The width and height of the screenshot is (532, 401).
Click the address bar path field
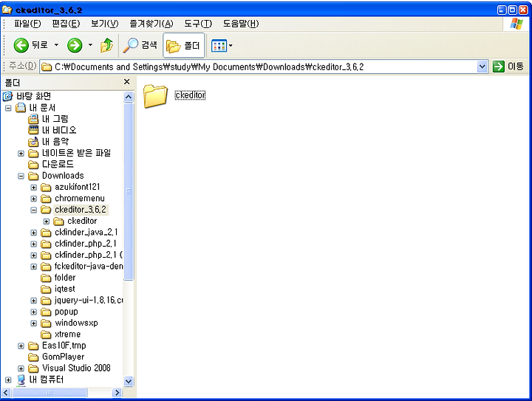[259, 66]
